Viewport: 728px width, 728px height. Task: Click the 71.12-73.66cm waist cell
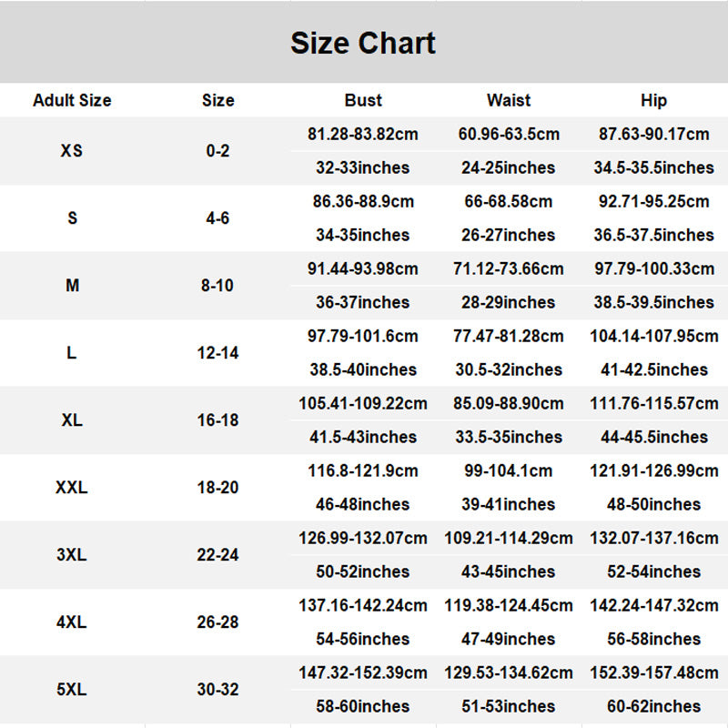point(509,269)
